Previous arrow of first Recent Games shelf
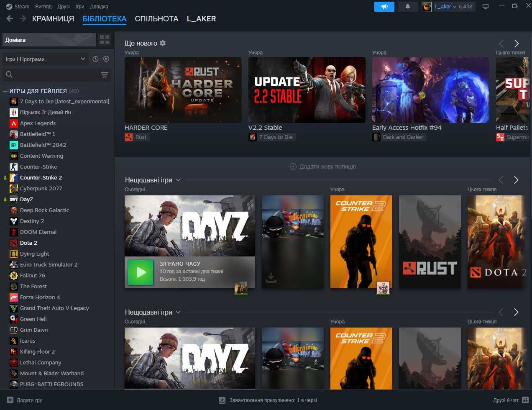Image resolution: width=532 pixels, height=410 pixels. point(501,180)
